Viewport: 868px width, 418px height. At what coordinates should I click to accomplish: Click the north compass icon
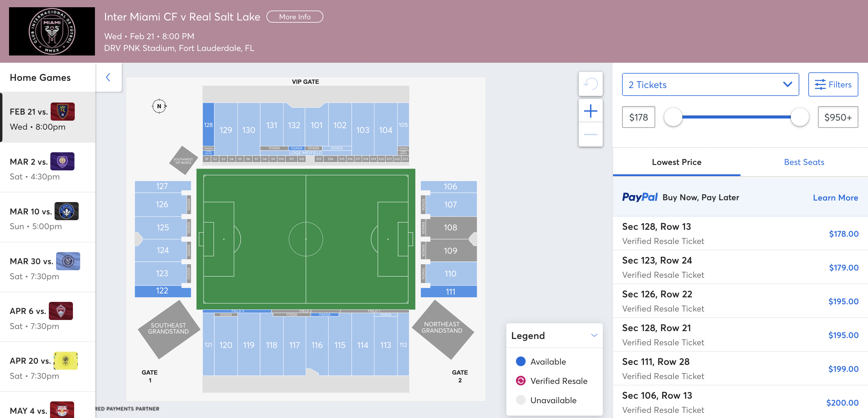point(159,106)
